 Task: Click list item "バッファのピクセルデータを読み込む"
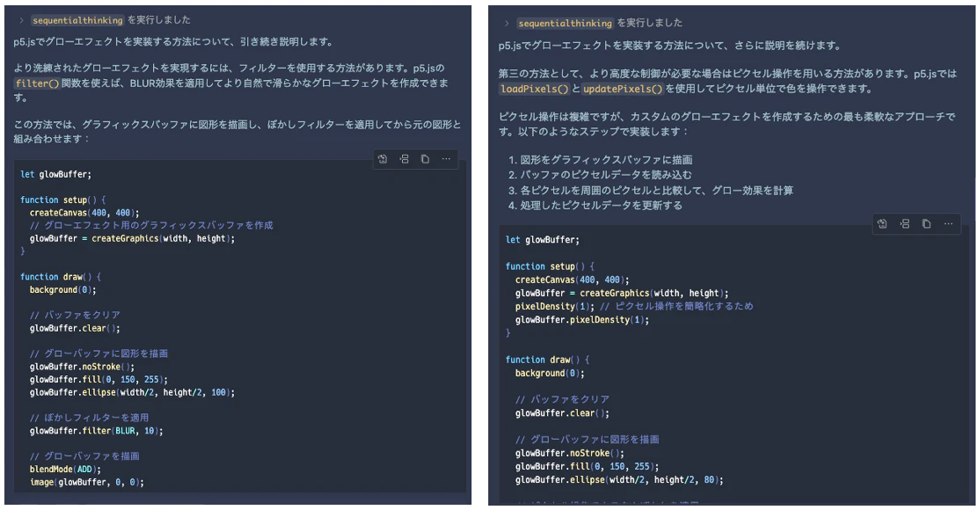[x=606, y=175]
